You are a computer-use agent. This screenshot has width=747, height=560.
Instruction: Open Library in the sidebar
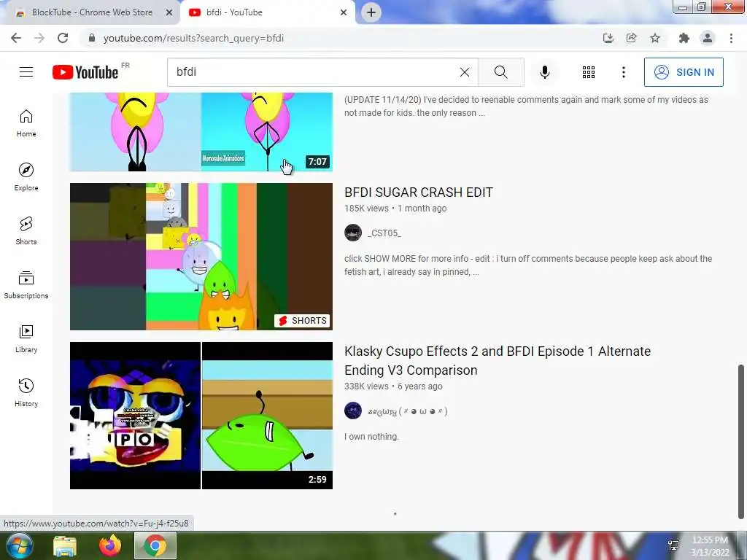click(26, 338)
